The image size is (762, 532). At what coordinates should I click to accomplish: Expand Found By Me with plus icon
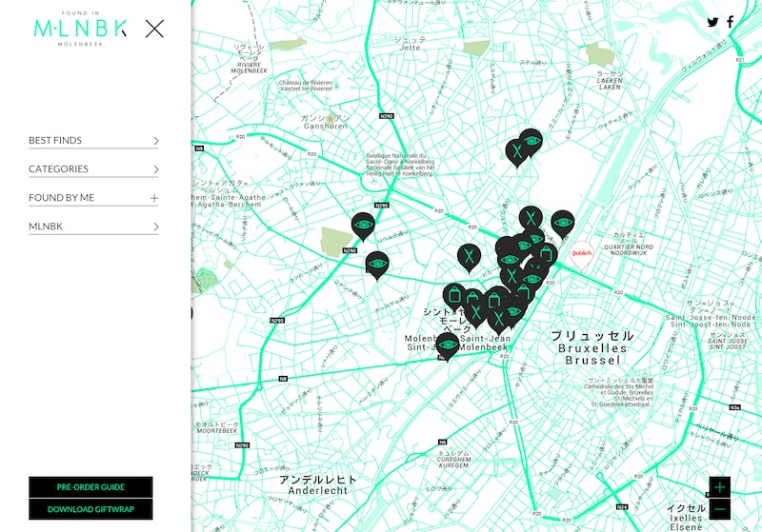coord(154,198)
